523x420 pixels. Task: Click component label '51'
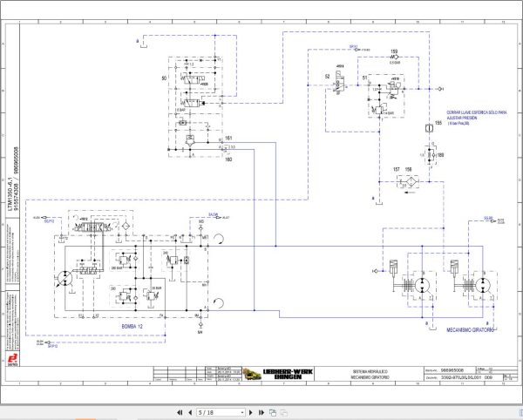coord(365,78)
